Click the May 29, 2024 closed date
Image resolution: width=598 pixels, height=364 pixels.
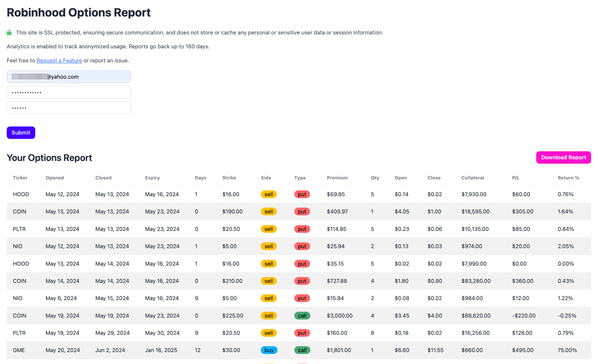[113, 333]
